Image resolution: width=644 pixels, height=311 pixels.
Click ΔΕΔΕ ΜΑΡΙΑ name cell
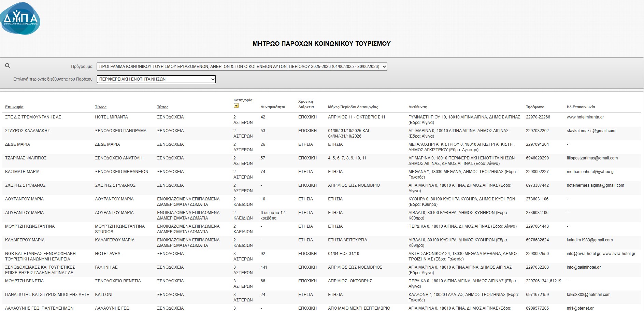[x=17, y=144]
